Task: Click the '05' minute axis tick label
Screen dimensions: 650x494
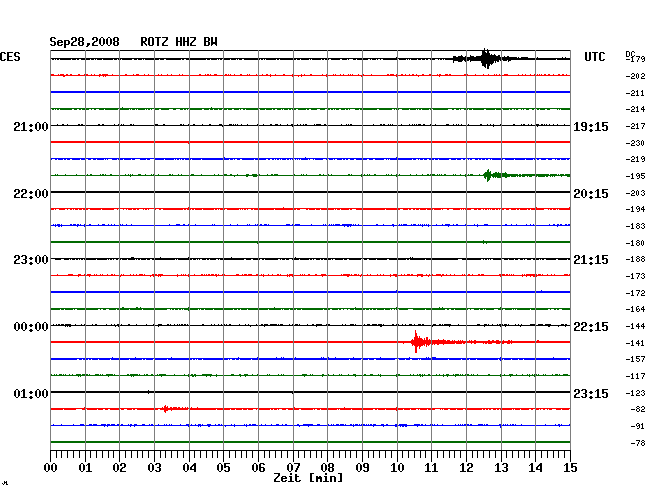Action: pyautogui.click(x=223, y=468)
